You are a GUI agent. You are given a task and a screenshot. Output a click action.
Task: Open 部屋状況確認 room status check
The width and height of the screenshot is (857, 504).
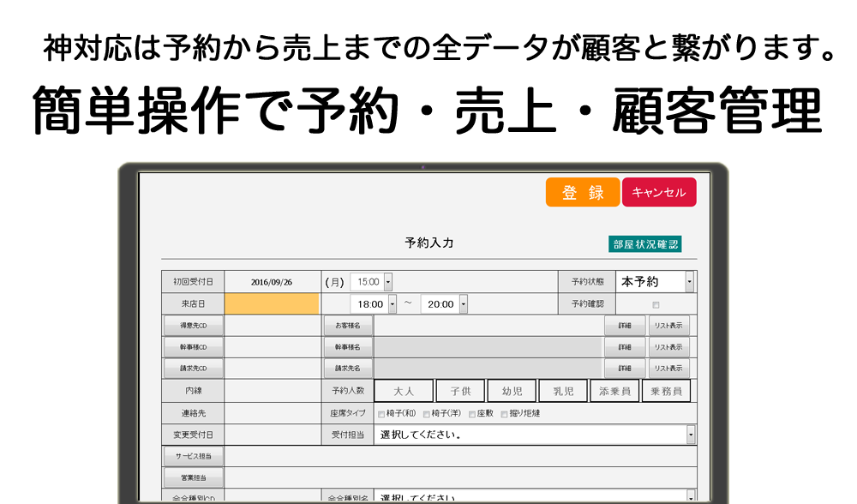pos(645,244)
